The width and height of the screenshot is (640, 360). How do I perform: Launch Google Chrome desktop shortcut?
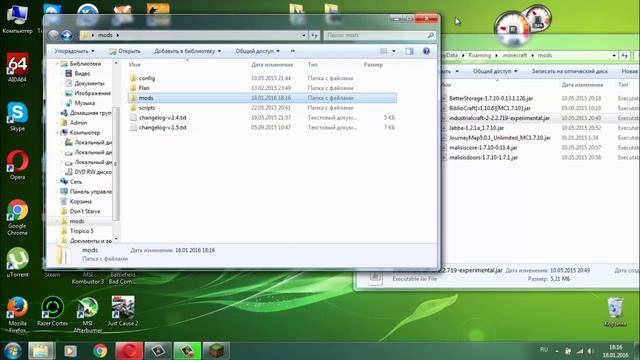pyautogui.click(x=17, y=217)
